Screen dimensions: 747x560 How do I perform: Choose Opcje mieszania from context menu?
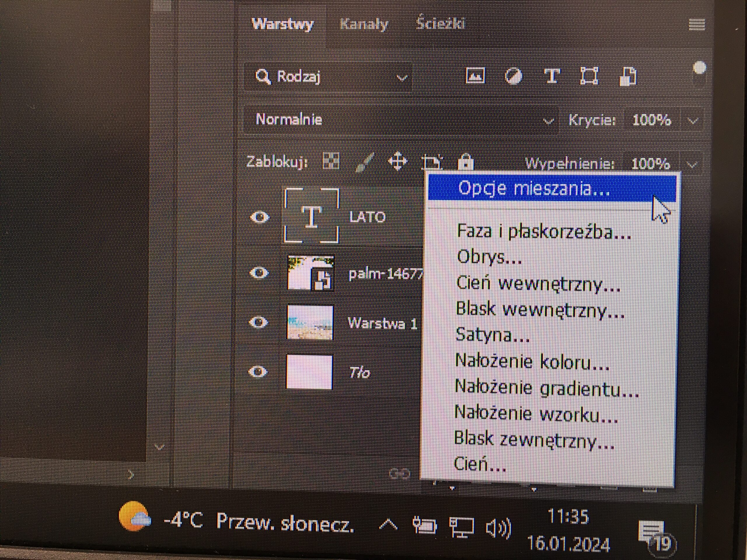coord(534,188)
